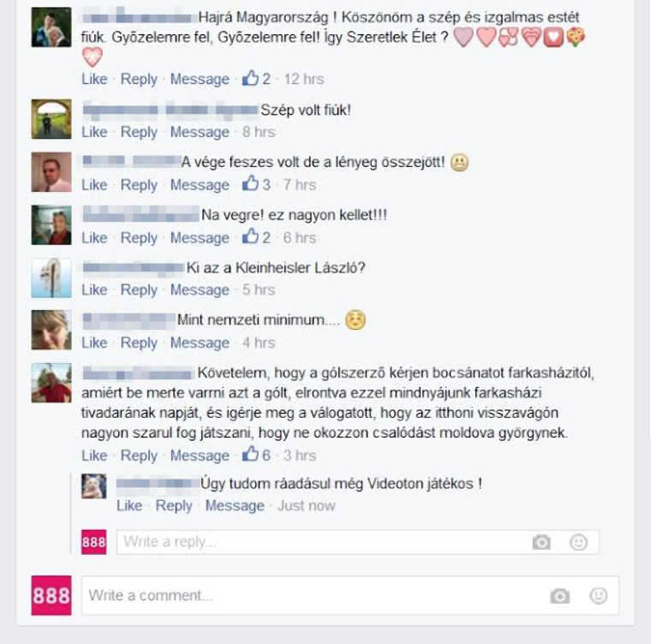Open profile picture of the Hajrá Magyarország commenter
The height and width of the screenshot is (644, 651).
[51, 27]
